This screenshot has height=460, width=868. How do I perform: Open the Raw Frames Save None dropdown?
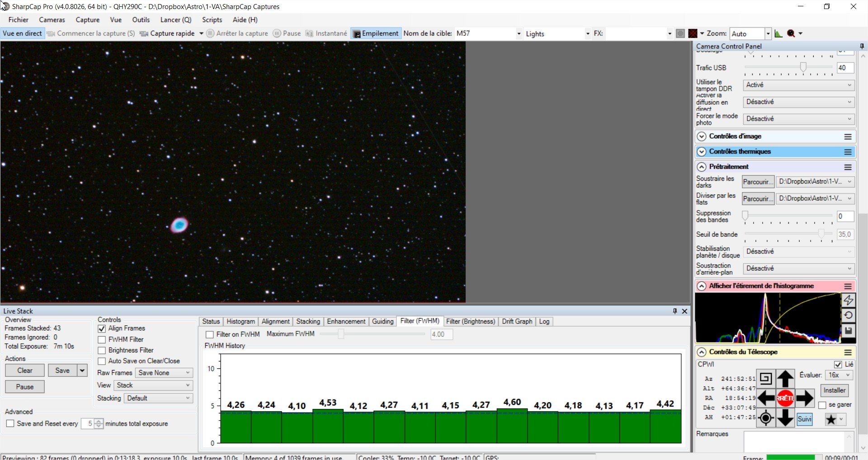point(164,373)
